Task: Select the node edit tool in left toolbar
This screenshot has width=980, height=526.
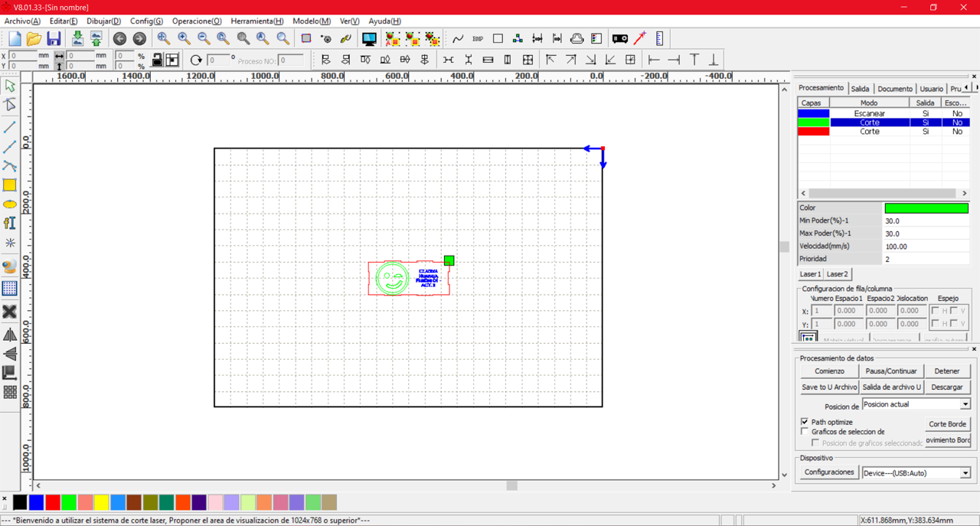Action: (x=10, y=105)
